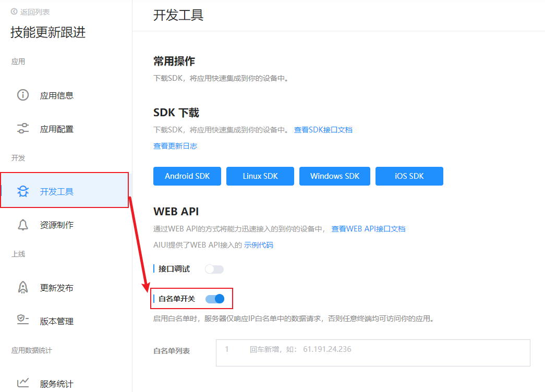Download the Linux SDK
545x392 pixels.
click(260, 176)
